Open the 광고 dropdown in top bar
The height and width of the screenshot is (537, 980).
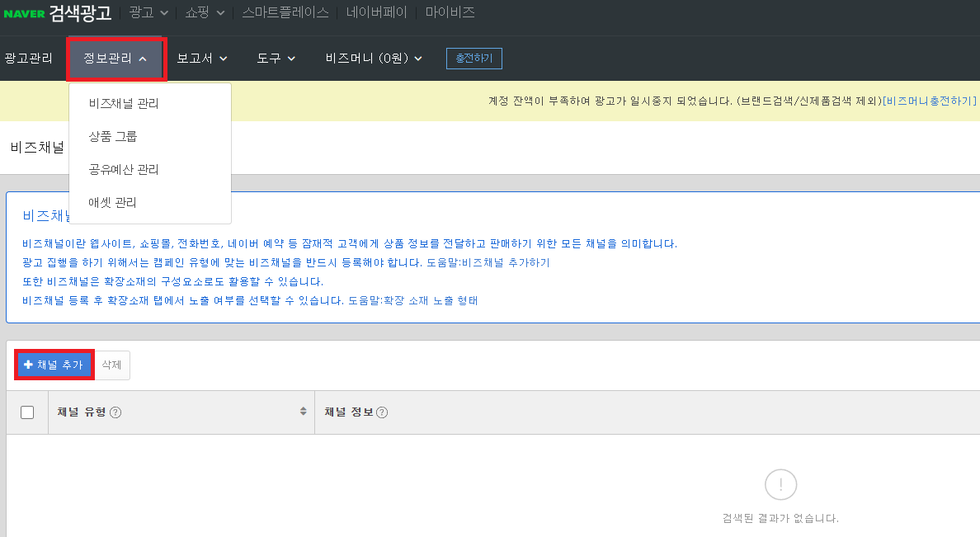[x=148, y=12]
